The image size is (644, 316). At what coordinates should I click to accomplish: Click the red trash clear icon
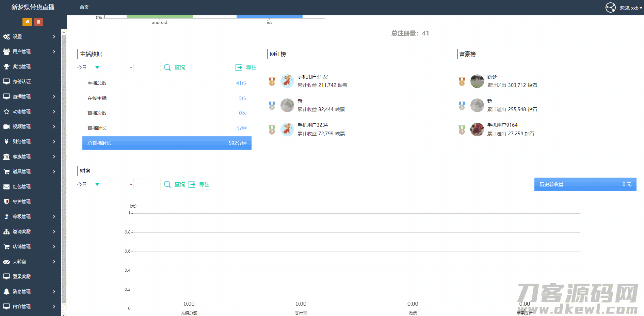point(38,21)
